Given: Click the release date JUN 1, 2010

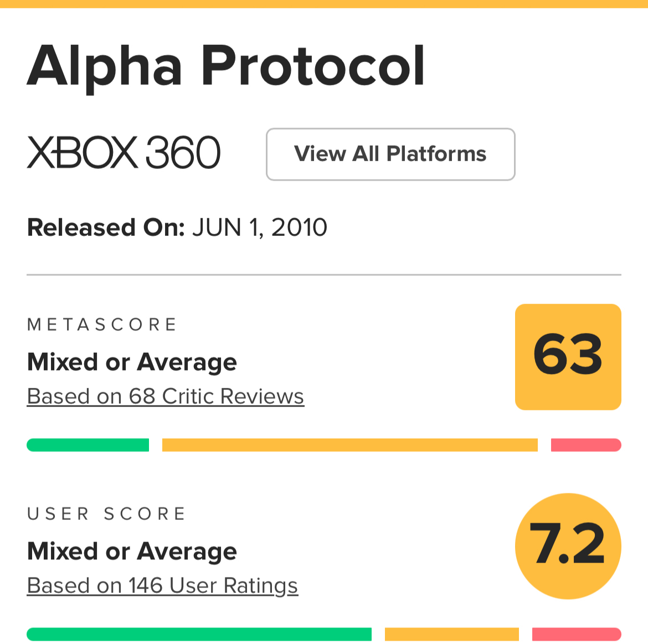Looking at the screenshot, I should pyautogui.click(x=260, y=228).
